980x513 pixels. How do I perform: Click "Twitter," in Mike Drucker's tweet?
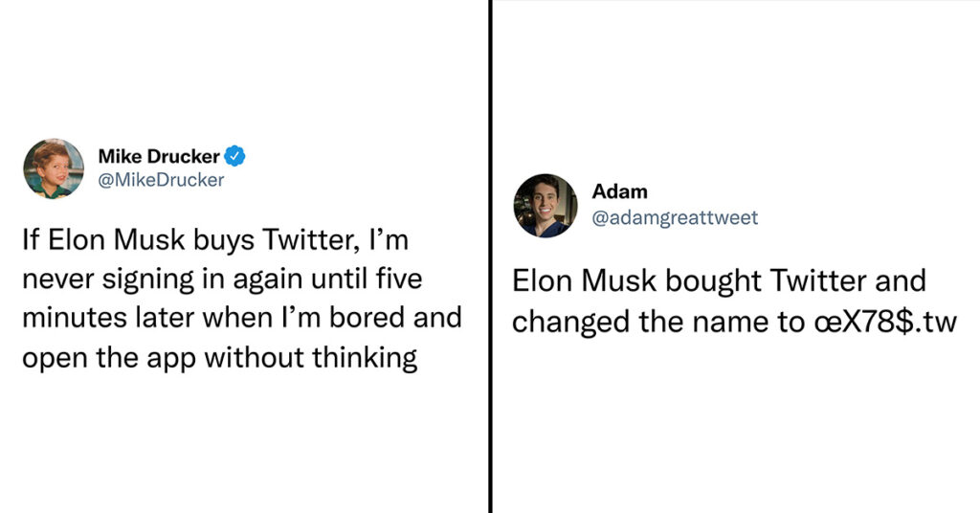(310, 240)
